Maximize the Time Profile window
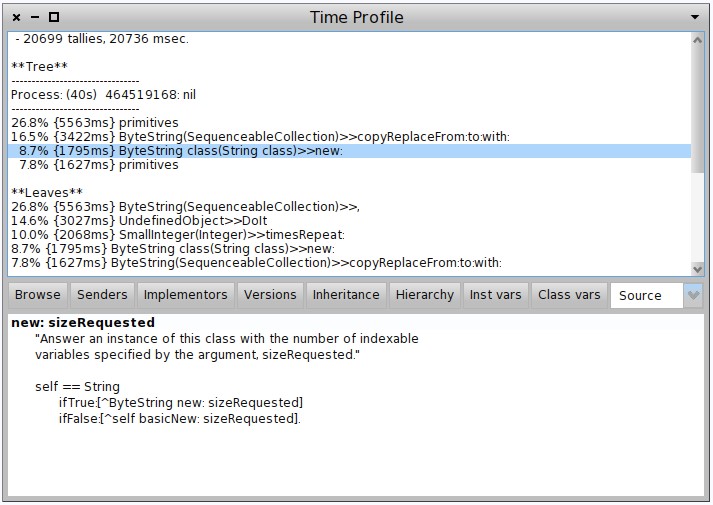 [53, 17]
